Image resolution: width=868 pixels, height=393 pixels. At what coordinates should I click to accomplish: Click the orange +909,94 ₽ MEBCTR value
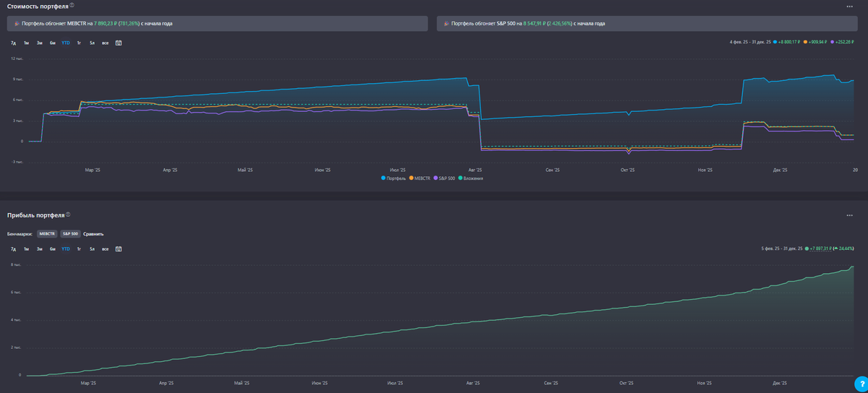click(816, 42)
